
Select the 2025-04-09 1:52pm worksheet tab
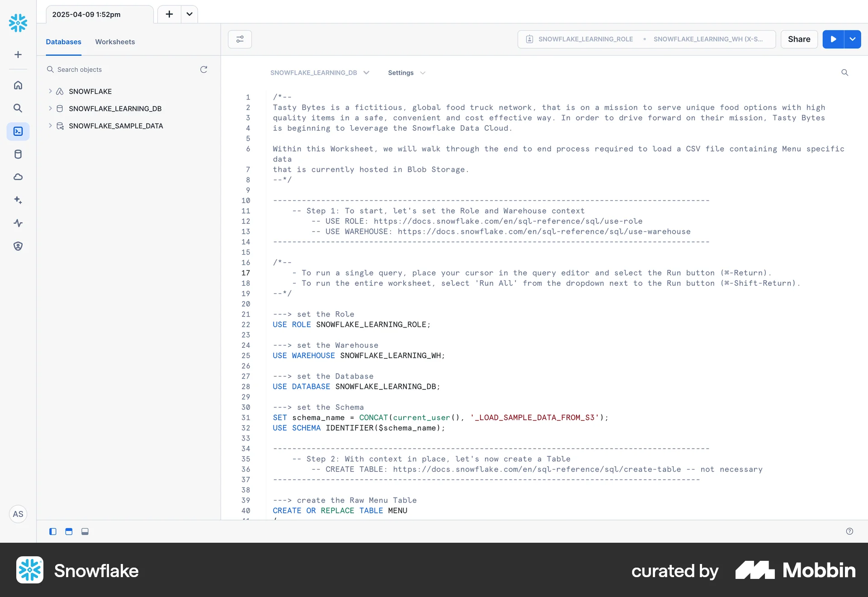86,14
